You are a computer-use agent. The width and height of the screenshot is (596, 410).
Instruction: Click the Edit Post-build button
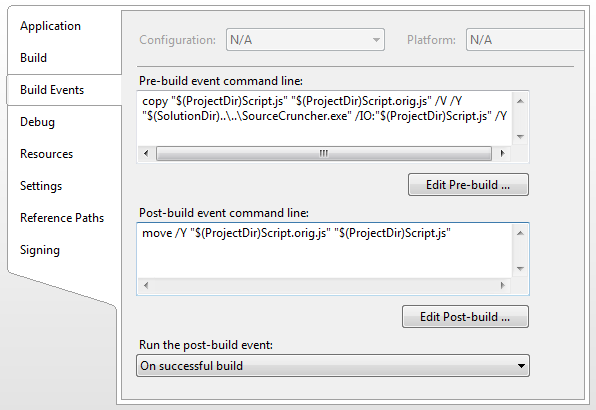pyautogui.click(x=465, y=317)
